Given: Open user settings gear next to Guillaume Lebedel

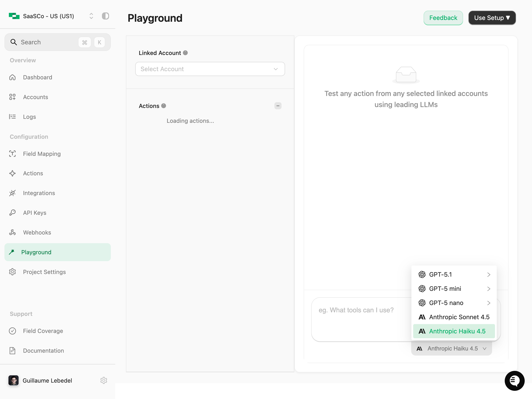Looking at the screenshot, I should click(104, 380).
